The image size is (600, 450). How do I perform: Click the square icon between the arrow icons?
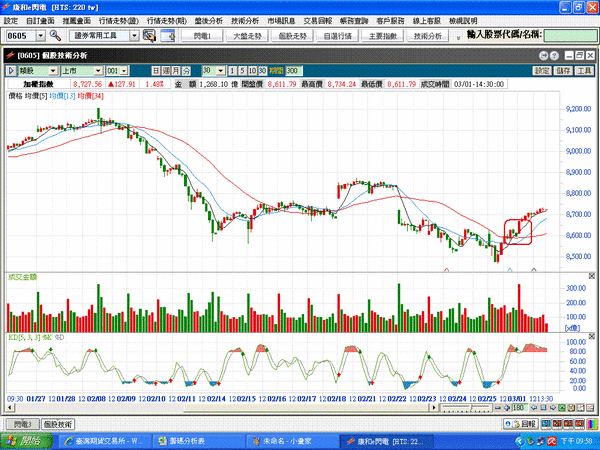(x=543, y=408)
